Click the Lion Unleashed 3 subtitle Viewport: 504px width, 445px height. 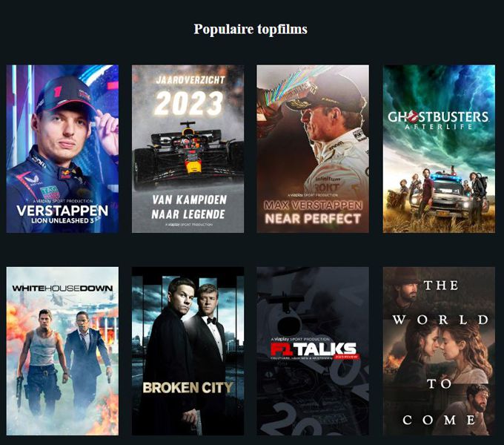click(62, 220)
